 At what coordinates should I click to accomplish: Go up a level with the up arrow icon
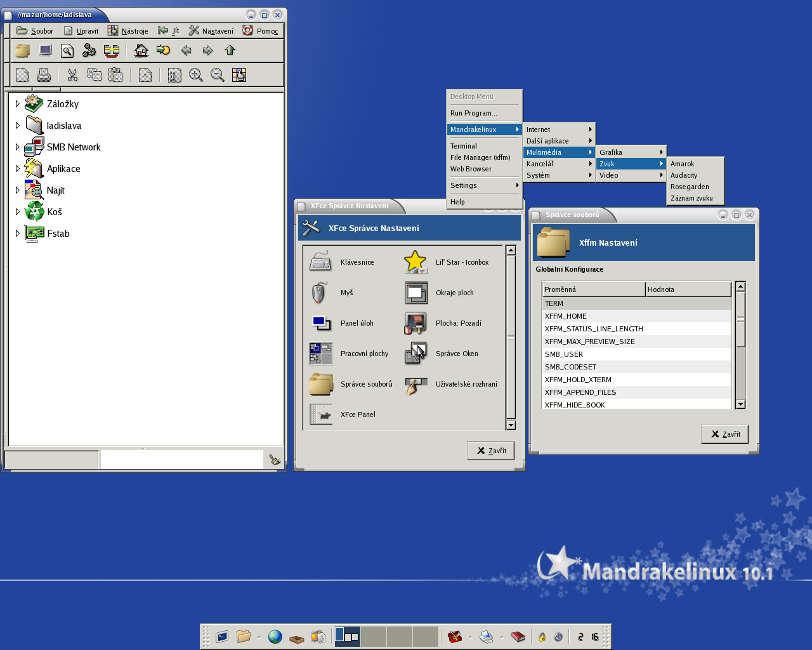(x=230, y=50)
